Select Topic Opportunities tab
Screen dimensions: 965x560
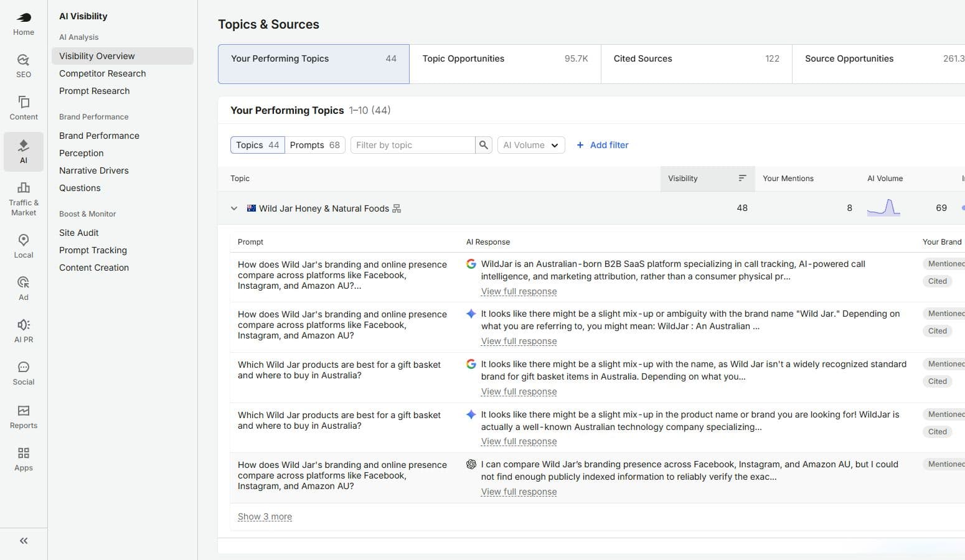(x=505, y=64)
